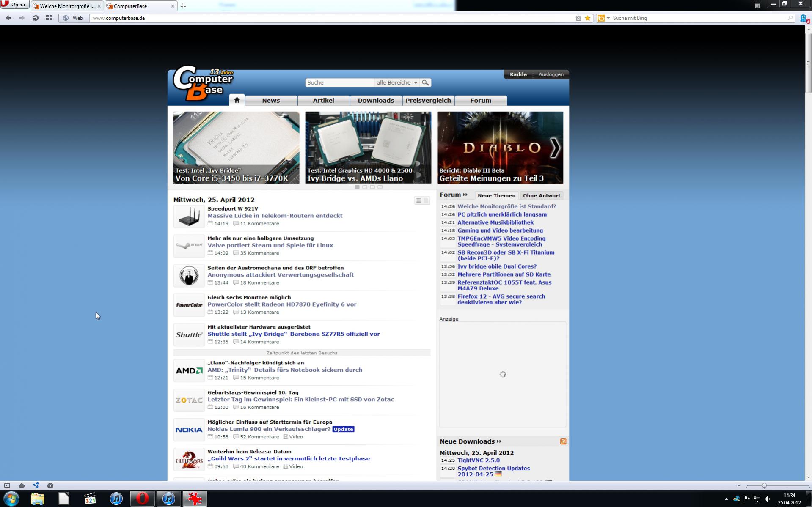Start the Bing search with the magnifier icon
This screenshot has height=507, width=812.
(x=790, y=18)
